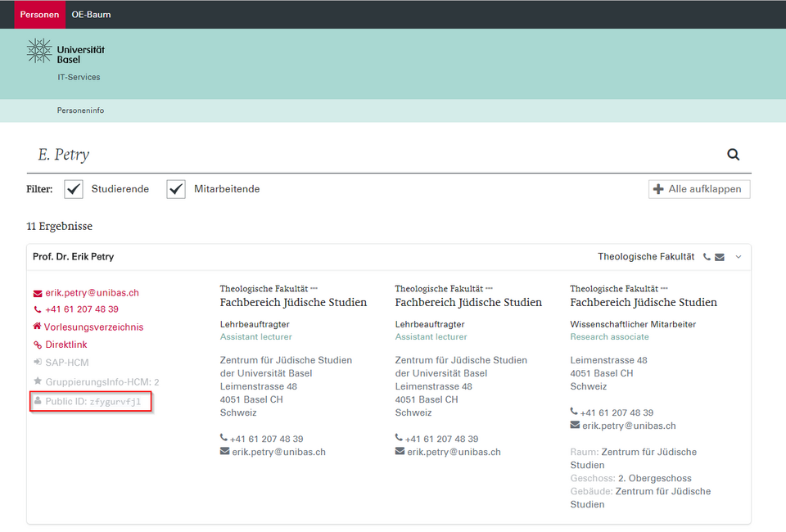Toggle the Studierende filter checkbox
The width and height of the screenshot is (786, 532).
coord(74,189)
